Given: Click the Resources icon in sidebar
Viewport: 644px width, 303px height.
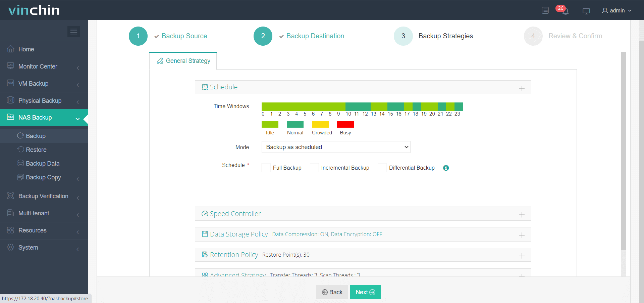Looking at the screenshot, I should pyautogui.click(x=11, y=230).
